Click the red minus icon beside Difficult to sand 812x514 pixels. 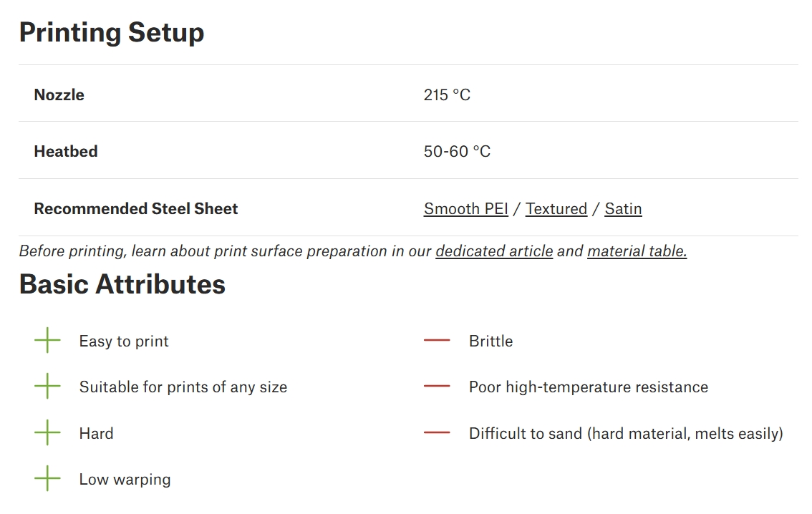[x=437, y=433]
